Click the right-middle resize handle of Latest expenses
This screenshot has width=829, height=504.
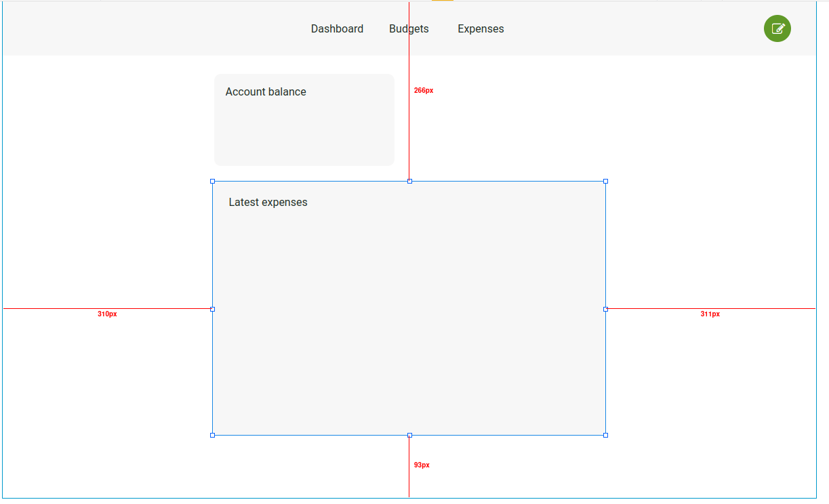click(605, 309)
